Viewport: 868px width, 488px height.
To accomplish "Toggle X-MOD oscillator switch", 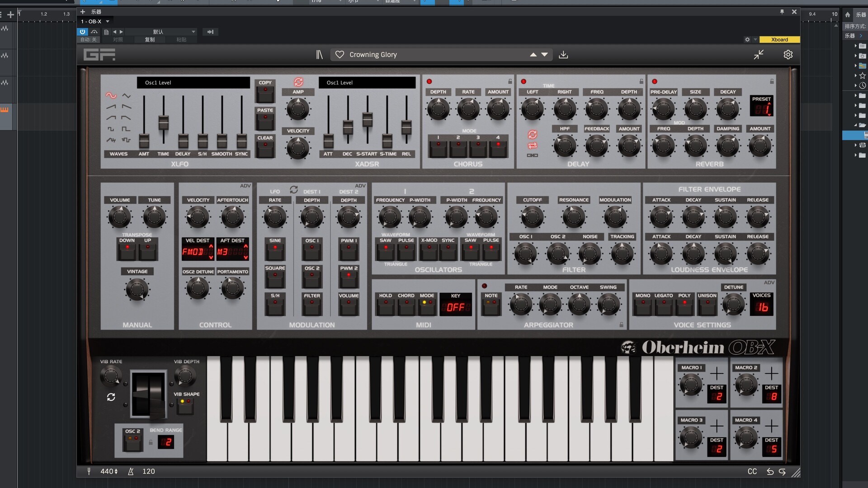I will [x=429, y=252].
